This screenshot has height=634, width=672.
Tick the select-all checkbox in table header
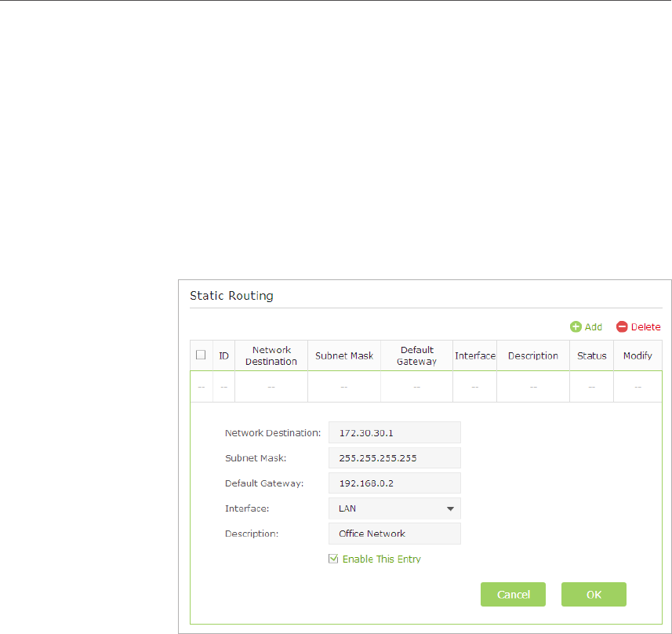pos(201,355)
